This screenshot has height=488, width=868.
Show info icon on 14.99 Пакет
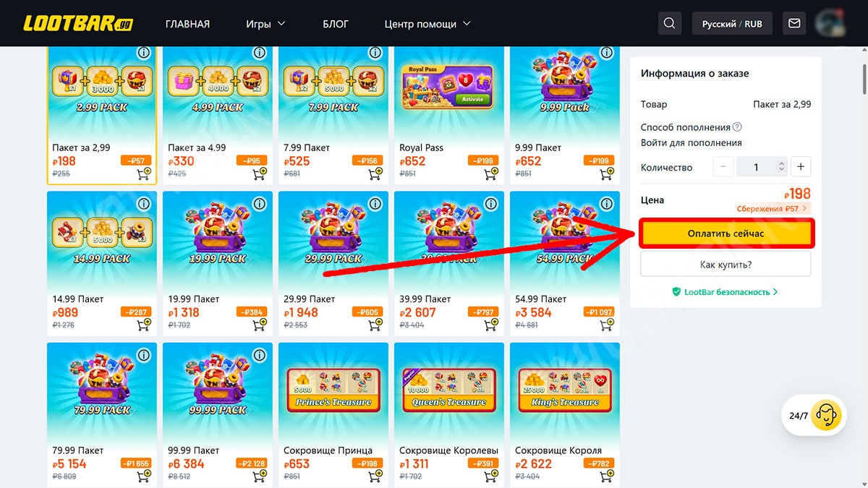point(143,204)
